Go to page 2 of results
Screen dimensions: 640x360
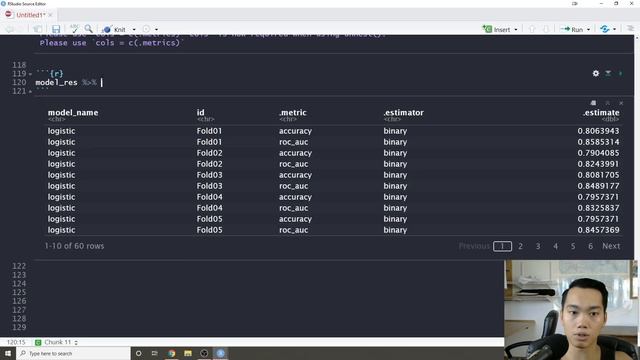[520, 246]
